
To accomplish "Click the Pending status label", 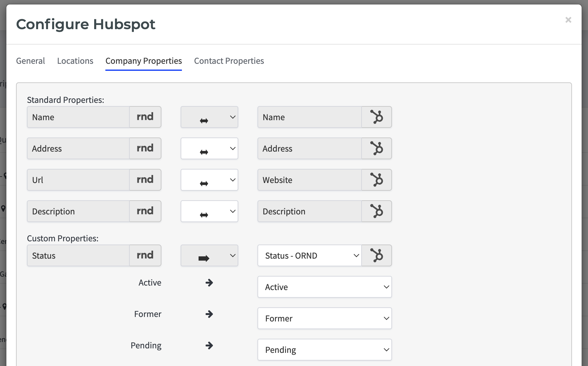I will (x=146, y=345).
